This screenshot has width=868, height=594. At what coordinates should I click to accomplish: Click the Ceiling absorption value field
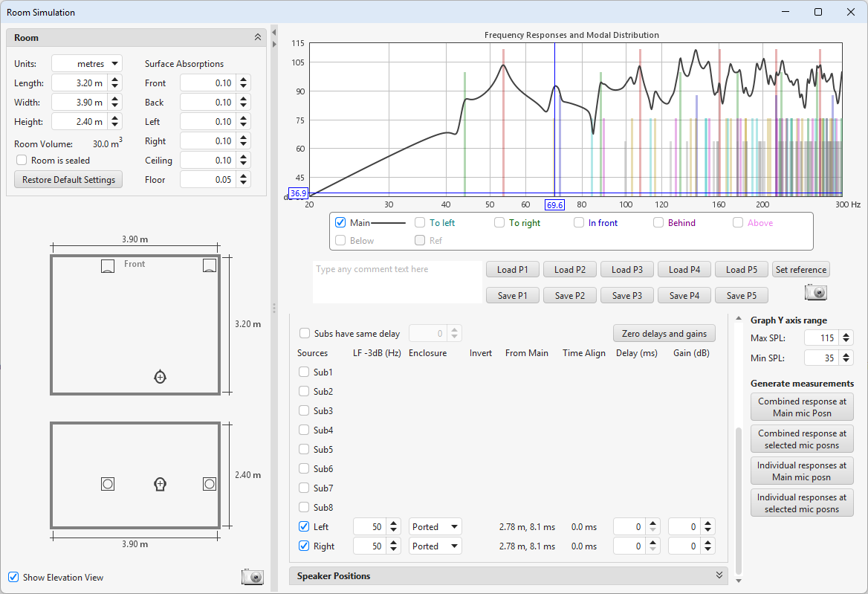pyautogui.click(x=209, y=161)
